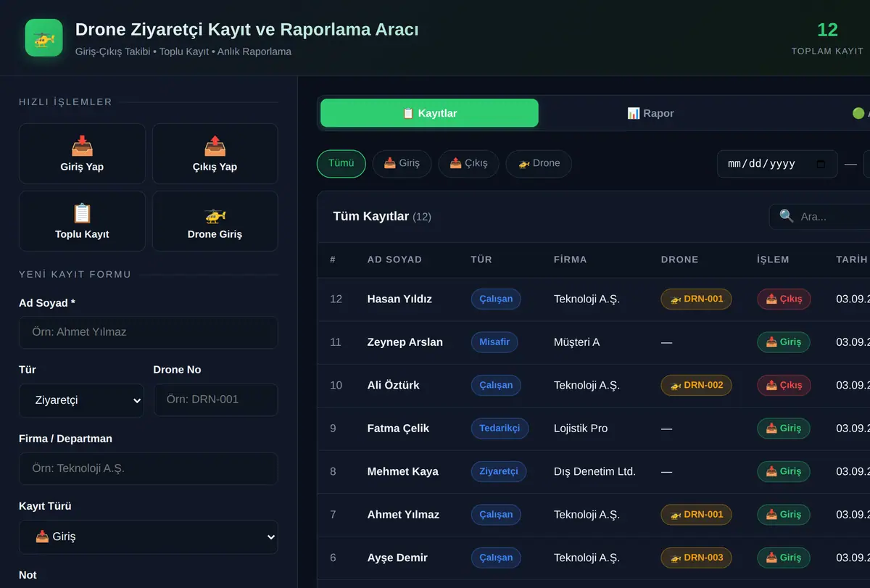
Task: Focus the Drone No input field
Action: coord(216,399)
